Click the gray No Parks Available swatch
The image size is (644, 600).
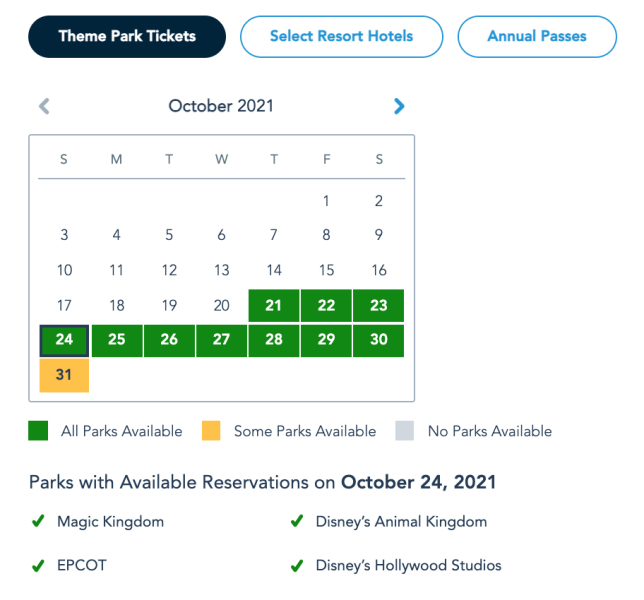click(405, 431)
